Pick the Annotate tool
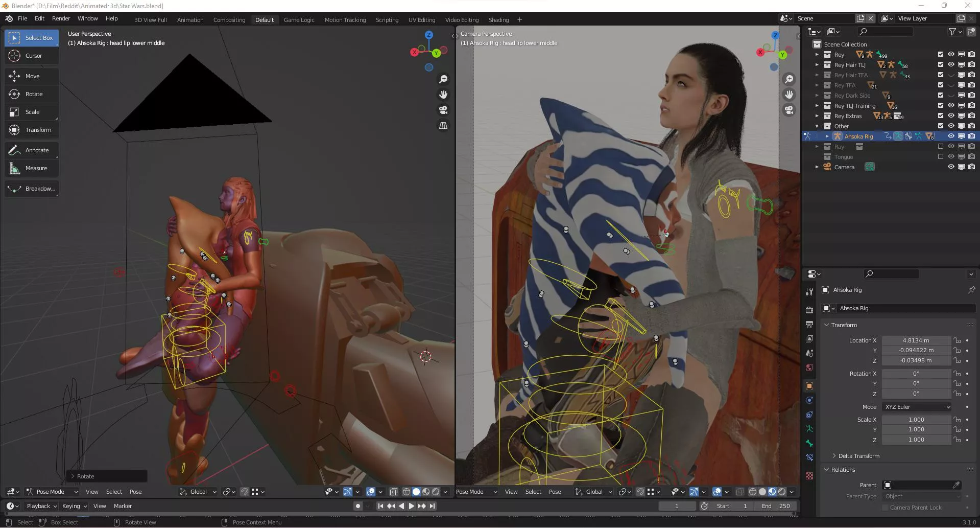Viewport: 980px width, 528px height. click(32, 150)
